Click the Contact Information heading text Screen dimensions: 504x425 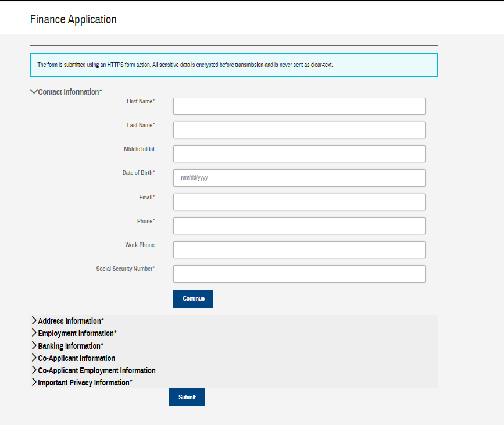pos(70,92)
